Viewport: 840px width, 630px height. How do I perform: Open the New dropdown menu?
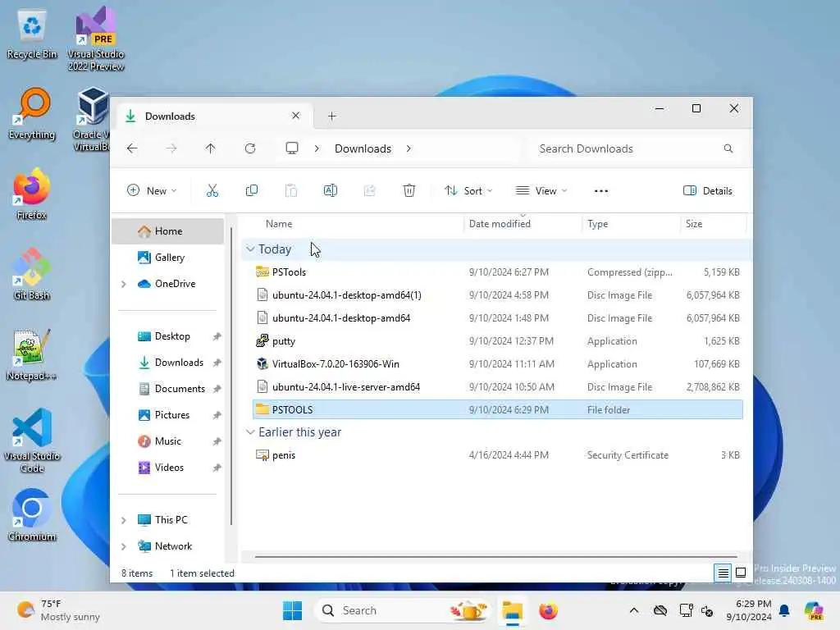[x=152, y=190]
